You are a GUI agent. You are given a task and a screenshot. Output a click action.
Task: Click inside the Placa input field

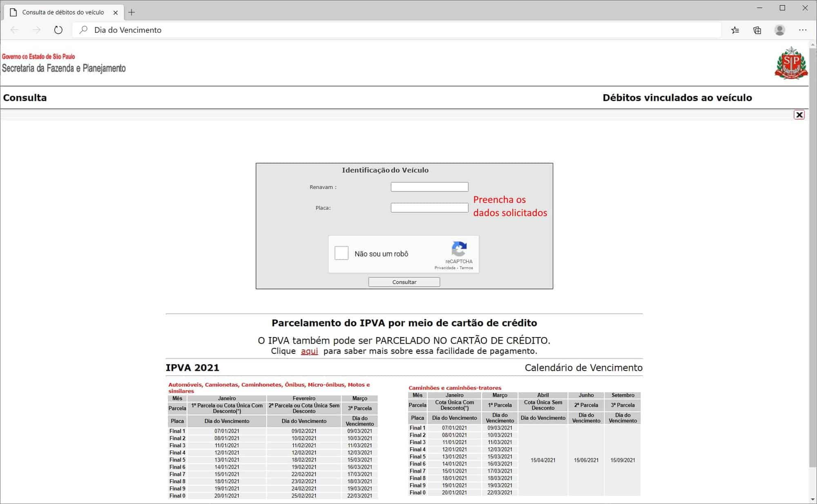(429, 208)
